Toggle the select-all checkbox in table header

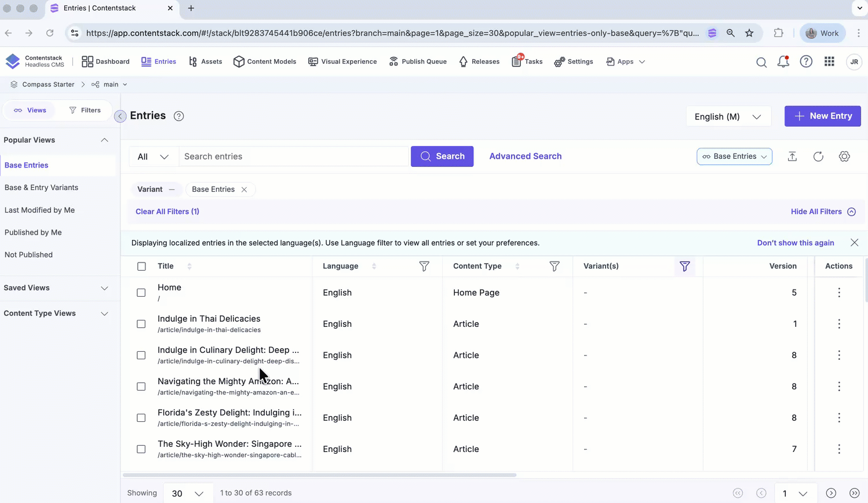141,266
